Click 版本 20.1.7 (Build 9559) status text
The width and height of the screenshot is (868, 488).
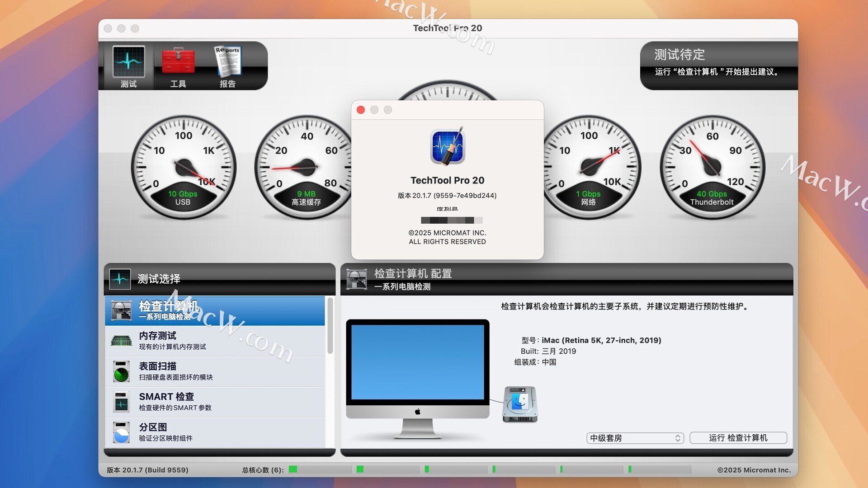[147, 470]
